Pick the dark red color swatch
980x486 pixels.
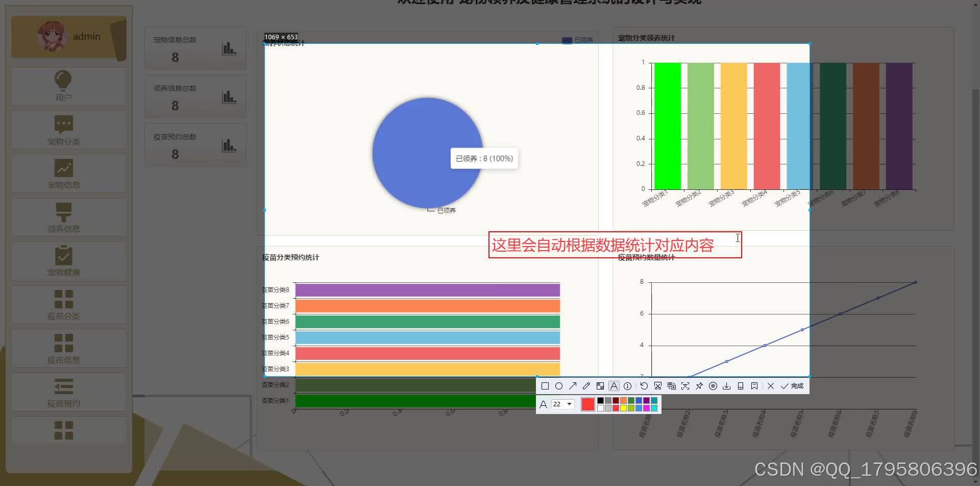tap(616, 400)
